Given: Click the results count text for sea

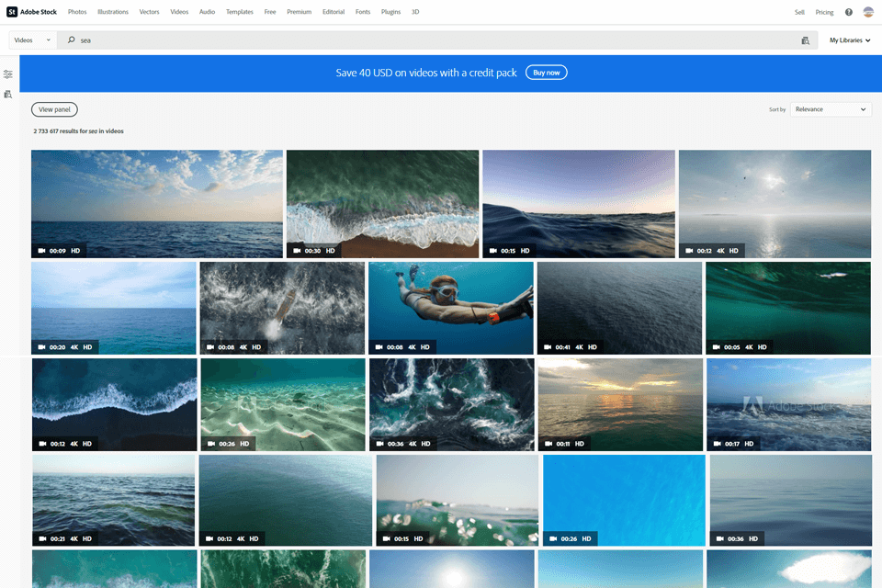Looking at the screenshot, I should [78, 131].
